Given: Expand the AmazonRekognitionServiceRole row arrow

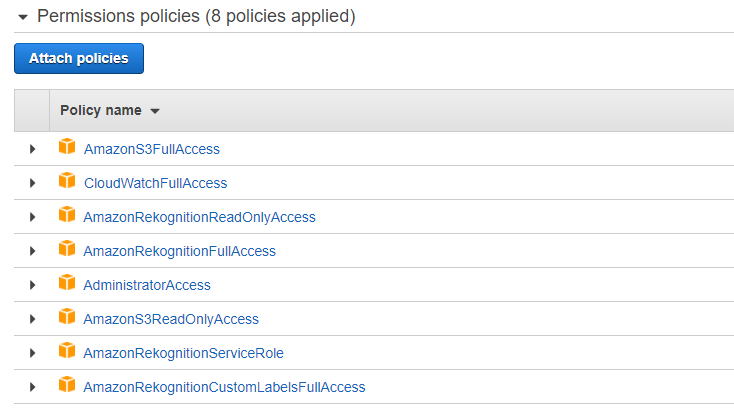Looking at the screenshot, I should pyautogui.click(x=32, y=353).
